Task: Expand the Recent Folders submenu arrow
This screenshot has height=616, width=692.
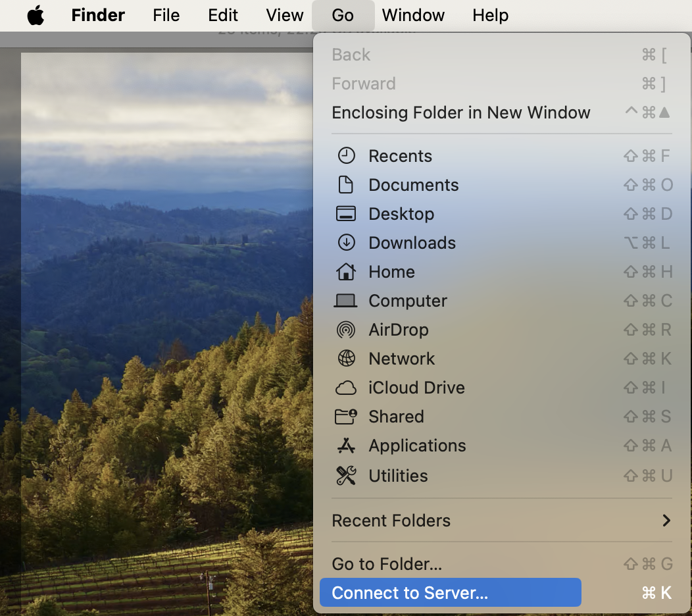Action: (x=666, y=521)
